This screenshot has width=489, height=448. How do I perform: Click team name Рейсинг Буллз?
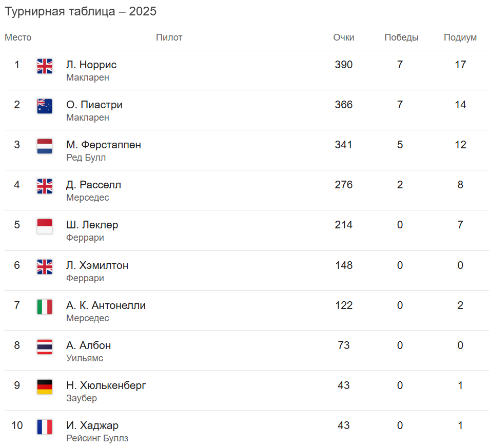[x=97, y=438]
